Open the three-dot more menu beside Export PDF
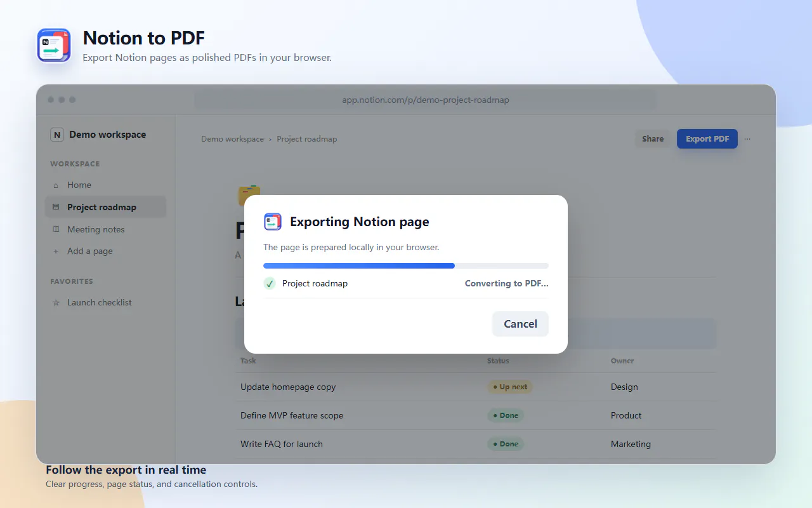 747,139
